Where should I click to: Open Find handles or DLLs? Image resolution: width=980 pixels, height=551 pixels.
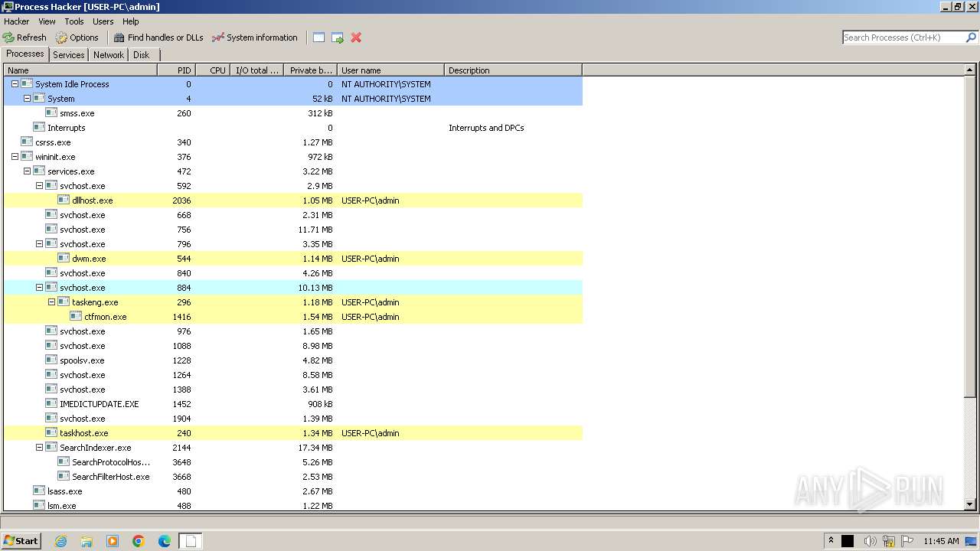click(x=158, y=37)
